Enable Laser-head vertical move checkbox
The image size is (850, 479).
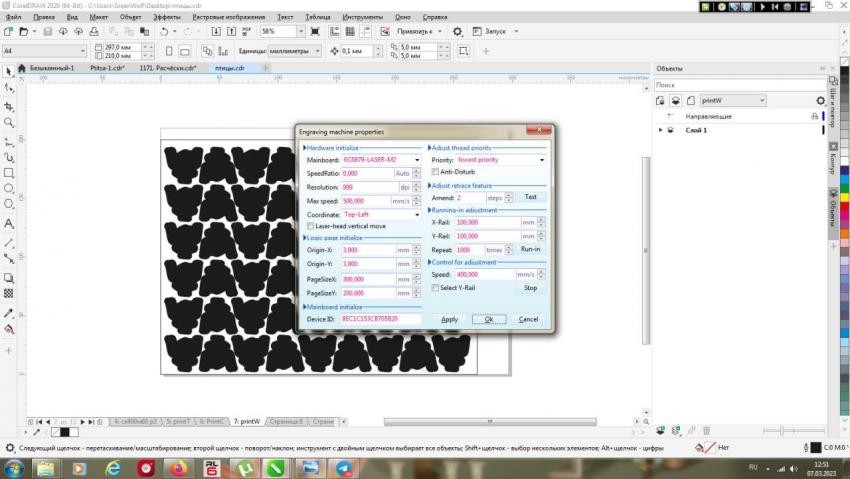[310, 226]
